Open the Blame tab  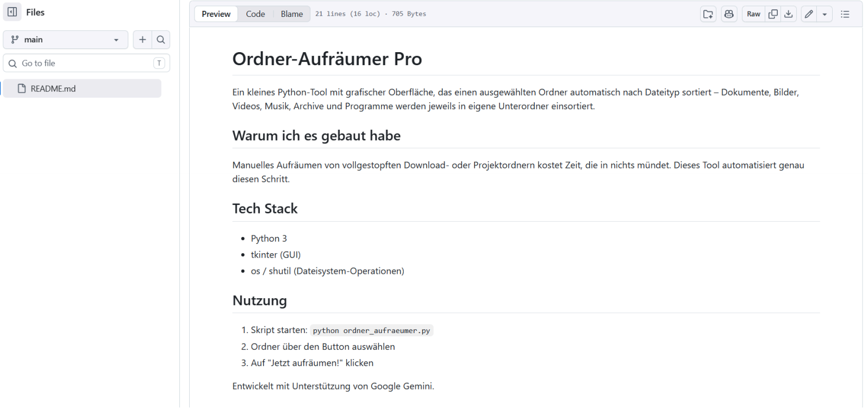point(292,14)
